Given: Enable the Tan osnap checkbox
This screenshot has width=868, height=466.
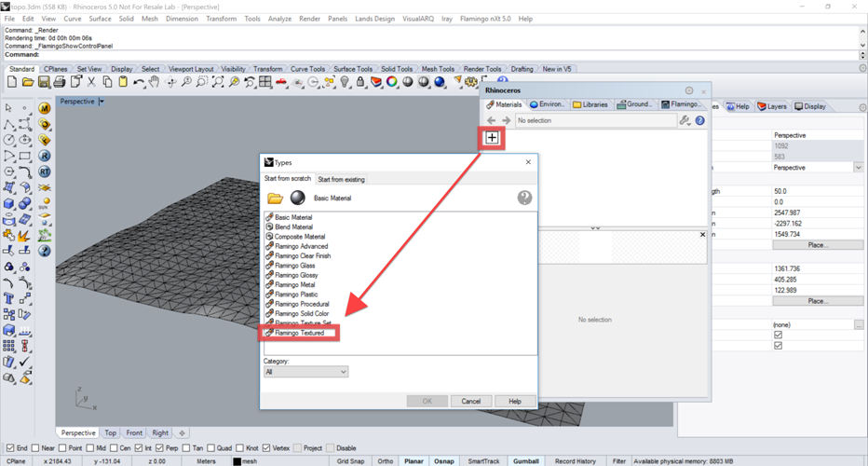Looking at the screenshot, I should click(x=186, y=447).
